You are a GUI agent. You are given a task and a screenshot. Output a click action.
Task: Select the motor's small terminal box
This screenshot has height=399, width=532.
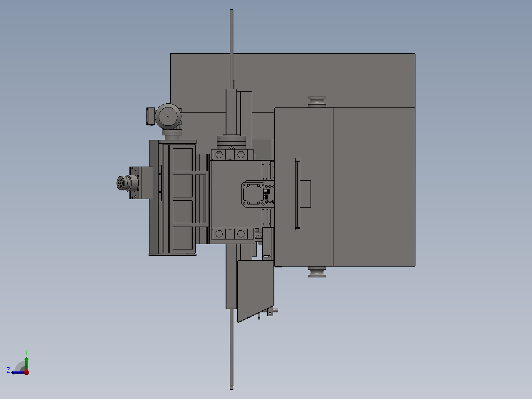click(x=150, y=116)
